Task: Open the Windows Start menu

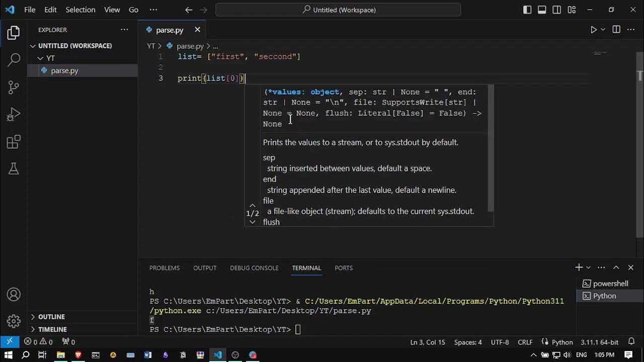Action: click(9, 355)
